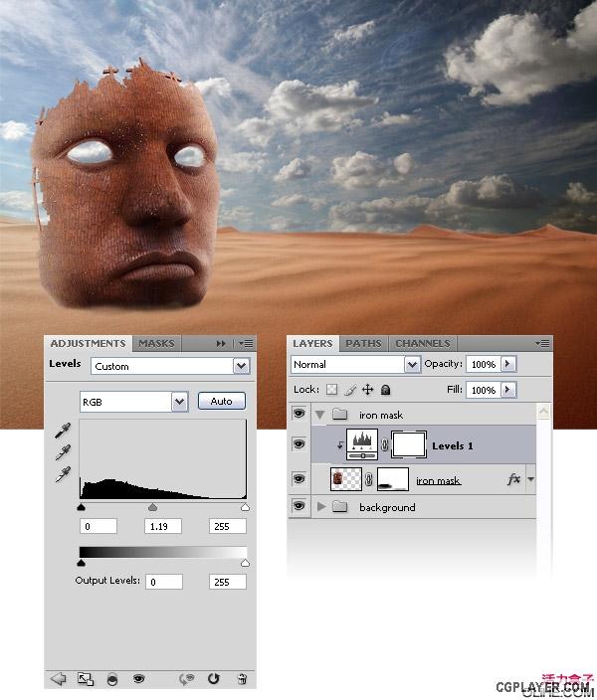Click the Layers panel scroll up arrow
Screen dimensions: 597x700
(x=543, y=411)
